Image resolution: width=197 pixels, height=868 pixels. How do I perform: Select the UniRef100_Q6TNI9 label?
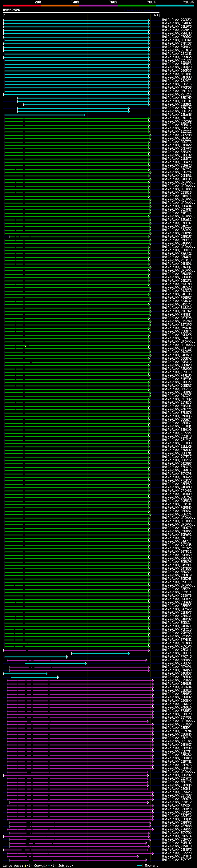[177, 50]
